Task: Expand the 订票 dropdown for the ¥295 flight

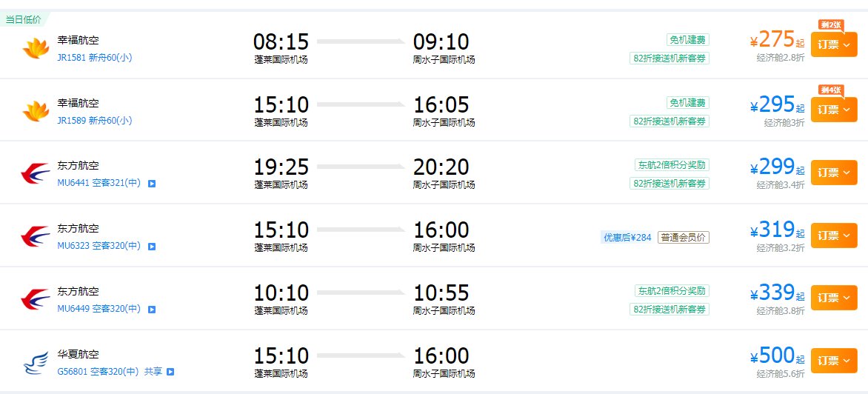Action: tap(834, 110)
